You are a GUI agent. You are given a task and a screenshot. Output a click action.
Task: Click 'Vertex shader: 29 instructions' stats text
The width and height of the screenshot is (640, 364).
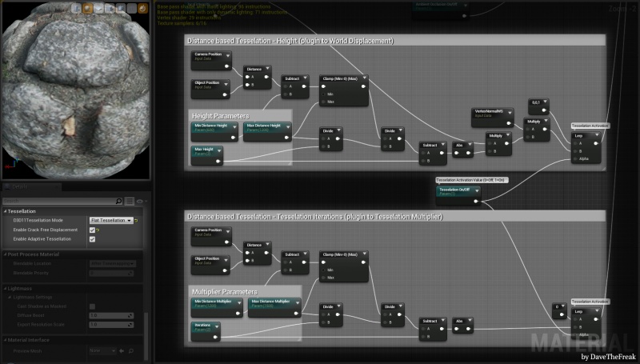point(189,18)
